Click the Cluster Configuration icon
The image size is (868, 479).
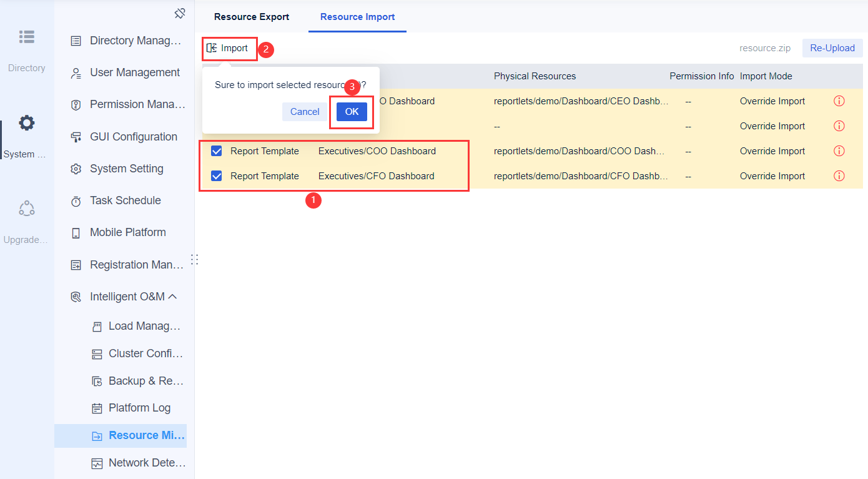coord(97,354)
